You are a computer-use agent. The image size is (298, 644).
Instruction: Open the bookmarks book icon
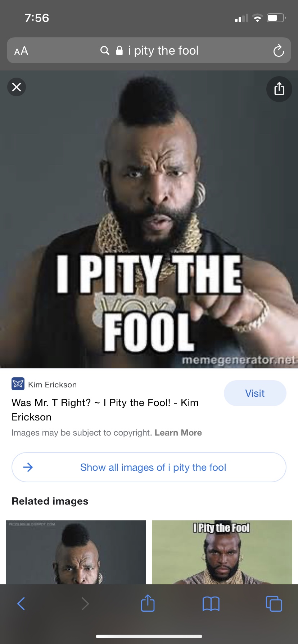(211, 604)
